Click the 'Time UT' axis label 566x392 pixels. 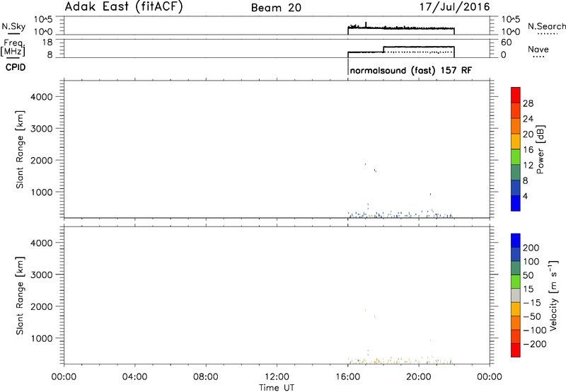277,388
